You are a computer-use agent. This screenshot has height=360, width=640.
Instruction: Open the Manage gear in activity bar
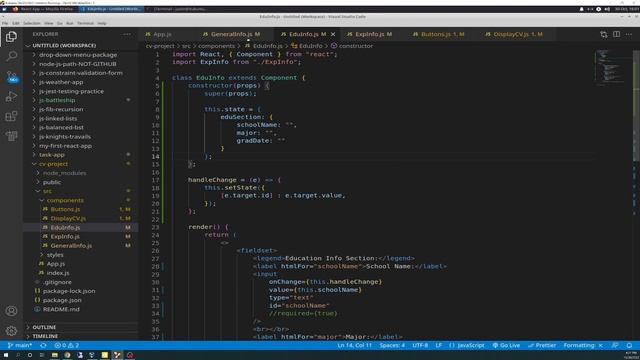pyautogui.click(x=11, y=331)
